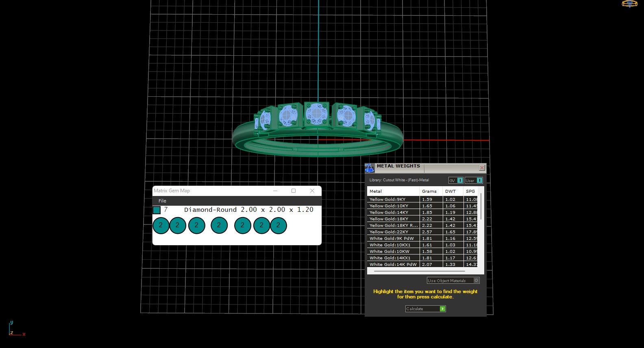Select the middle (fourth) gem circle
644x348 pixels.
tap(219, 225)
